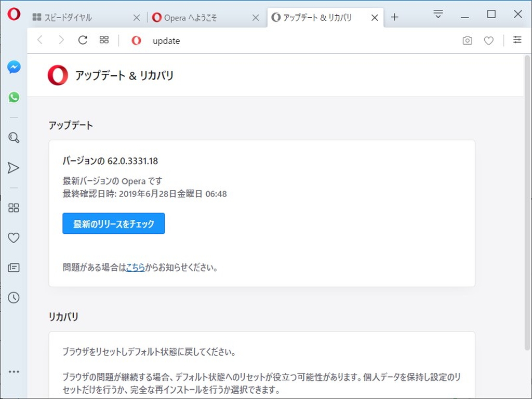Viewport: 532px width, 399px height.
Task: Click the address bar showing update
Action: [x=166, y=41]
